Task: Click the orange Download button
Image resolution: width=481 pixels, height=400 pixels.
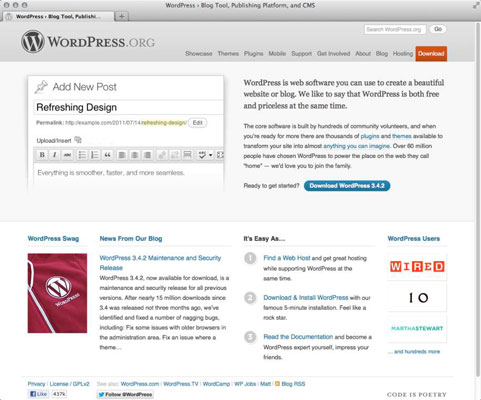Action: (x=431, y=54)
